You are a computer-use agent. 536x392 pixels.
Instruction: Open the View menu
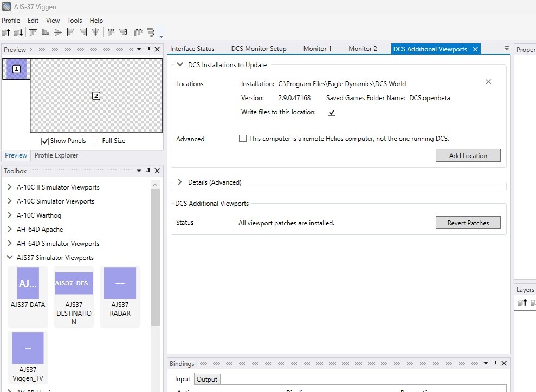click(53, 21)
